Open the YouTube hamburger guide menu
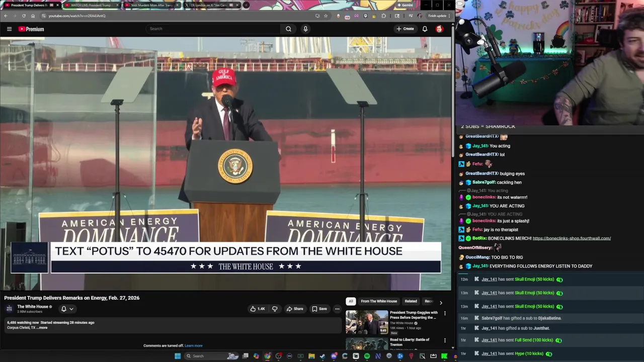Viewport: 644px width, 362px height. pos(9,29)
